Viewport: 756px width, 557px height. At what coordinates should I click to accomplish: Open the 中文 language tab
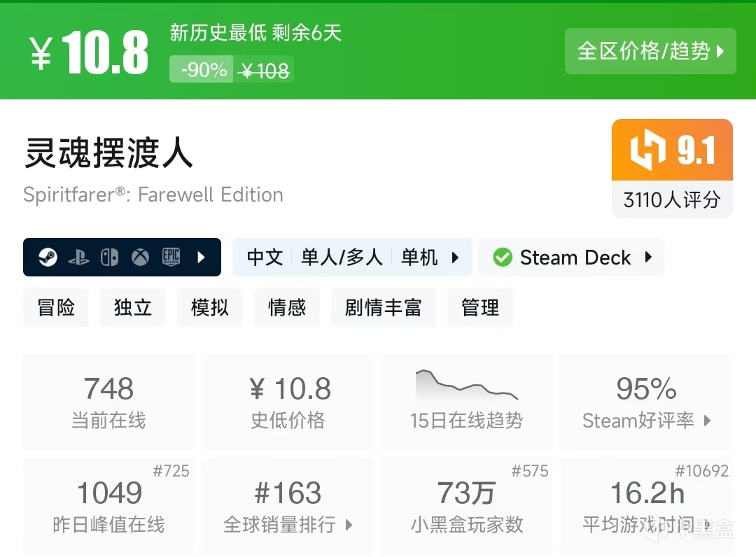pos(264,258)
